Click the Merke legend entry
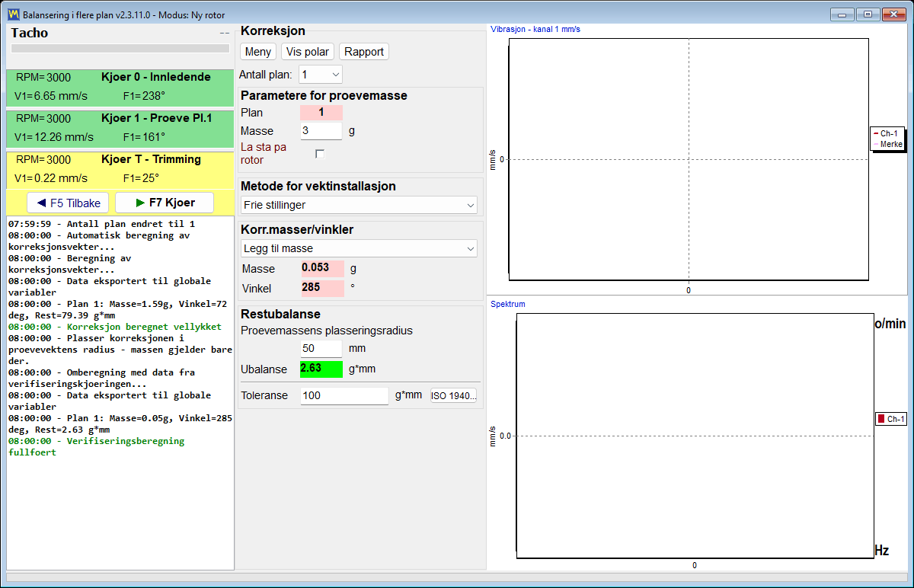This screenshot has width=914, height=588. pyautogui.click(x=888, y=144)
